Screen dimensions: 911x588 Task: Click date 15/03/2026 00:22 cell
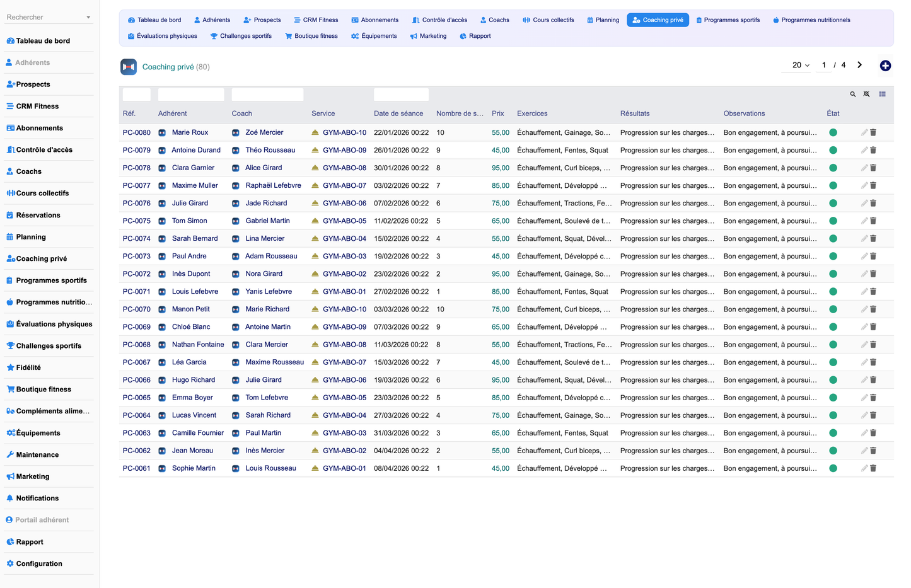[401, 362]
